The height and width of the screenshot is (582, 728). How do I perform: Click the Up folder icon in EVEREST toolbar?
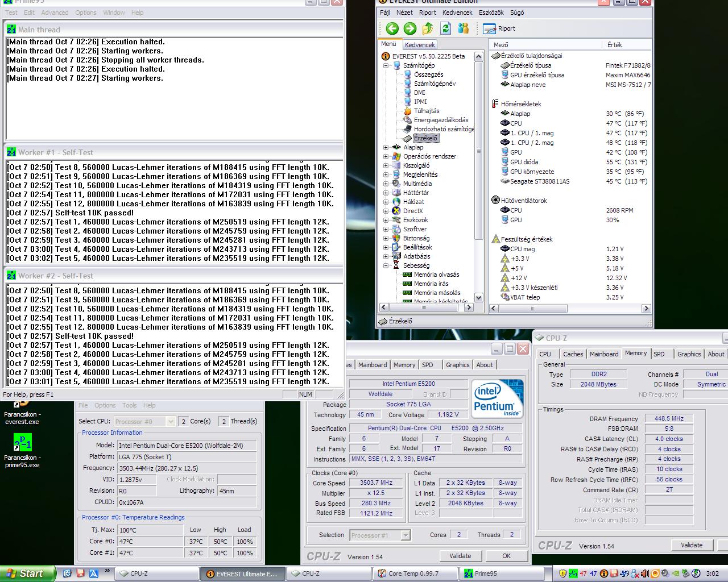(x=428, y=28)
